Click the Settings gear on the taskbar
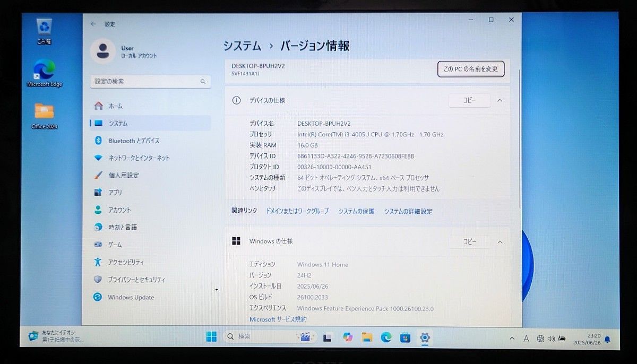Viewport: 637px width, 364px height. tap(425, 337)
